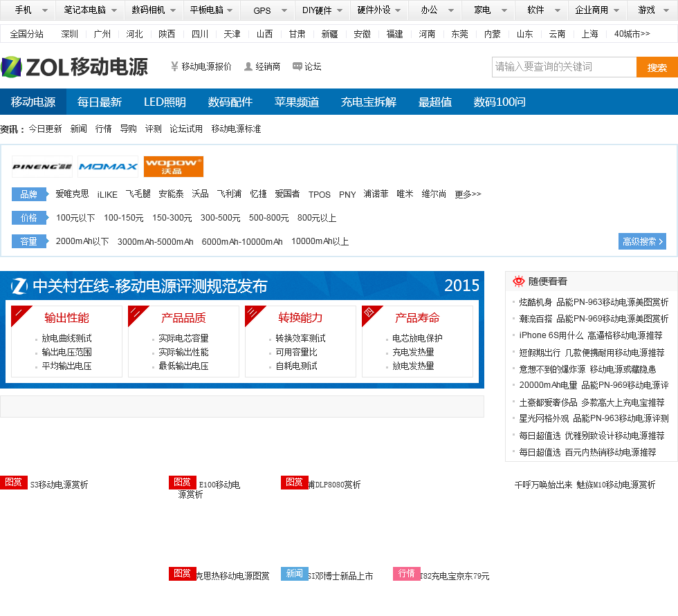
Task: Show more brands via 更多>>
Action: pos(468,194)
